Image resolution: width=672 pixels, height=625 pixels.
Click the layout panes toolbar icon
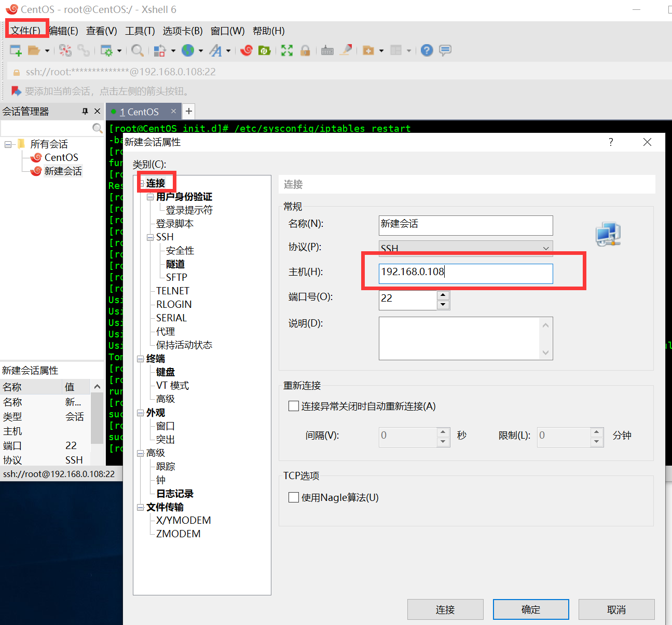point(396,50)
